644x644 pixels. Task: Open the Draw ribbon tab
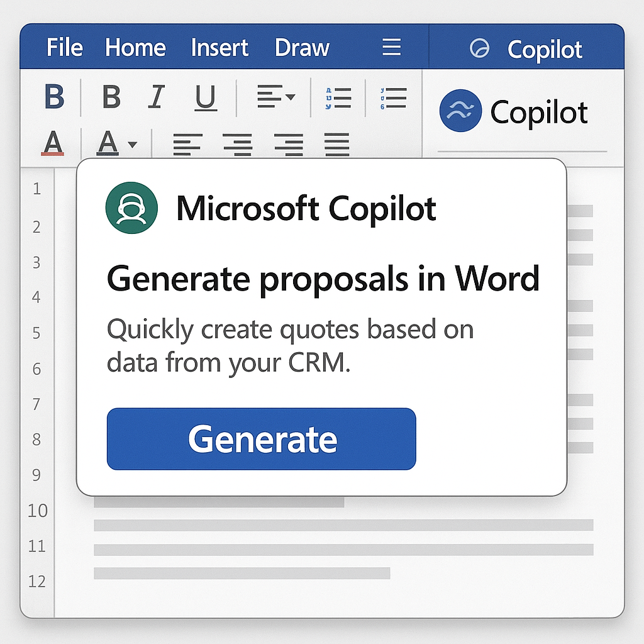click(302, 47)
